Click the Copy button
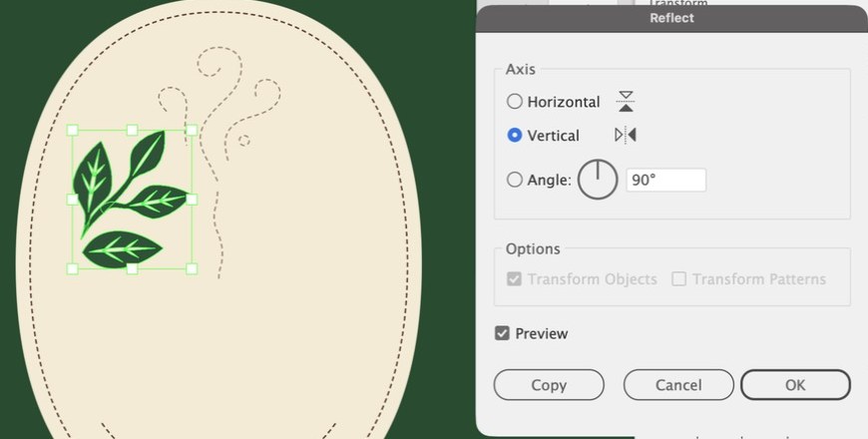The width and height of the screenshot is (868, 439). [549, 385]
